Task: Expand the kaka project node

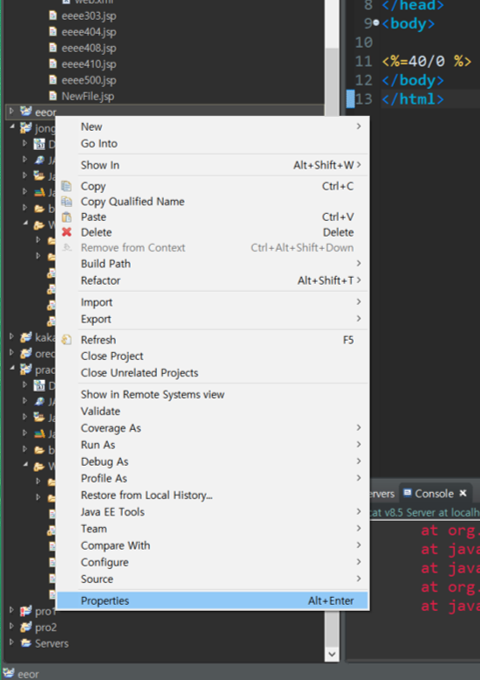Action: coord(12,337)
